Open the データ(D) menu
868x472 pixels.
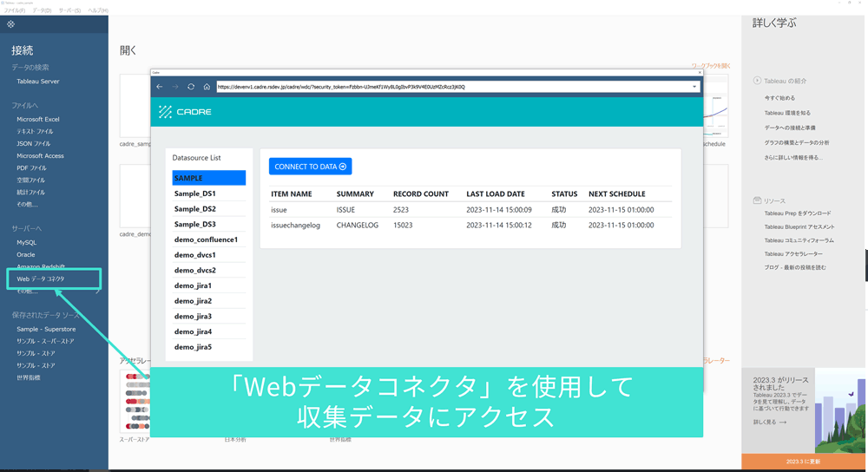coord(42,10)
